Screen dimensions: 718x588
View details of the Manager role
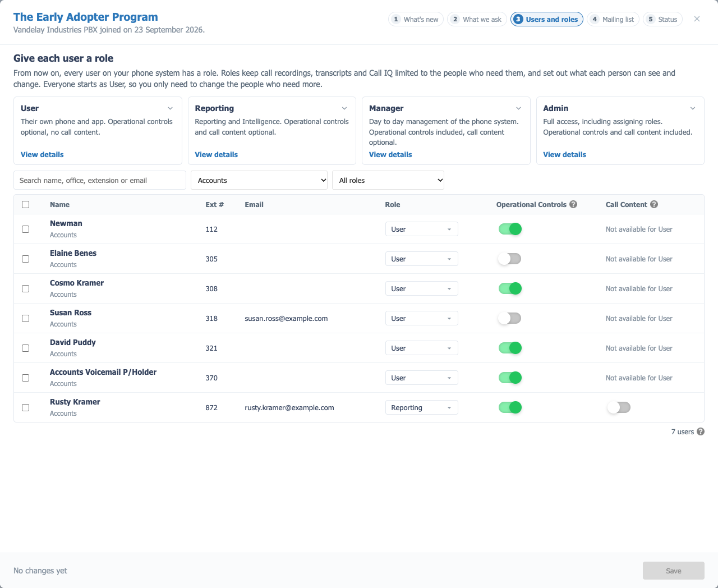[390, 154]
